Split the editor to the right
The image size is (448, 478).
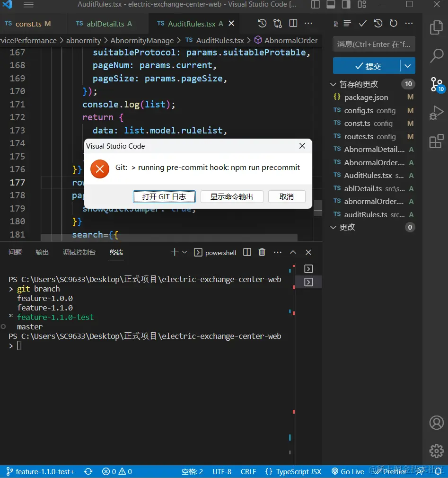tap(293, 24)
